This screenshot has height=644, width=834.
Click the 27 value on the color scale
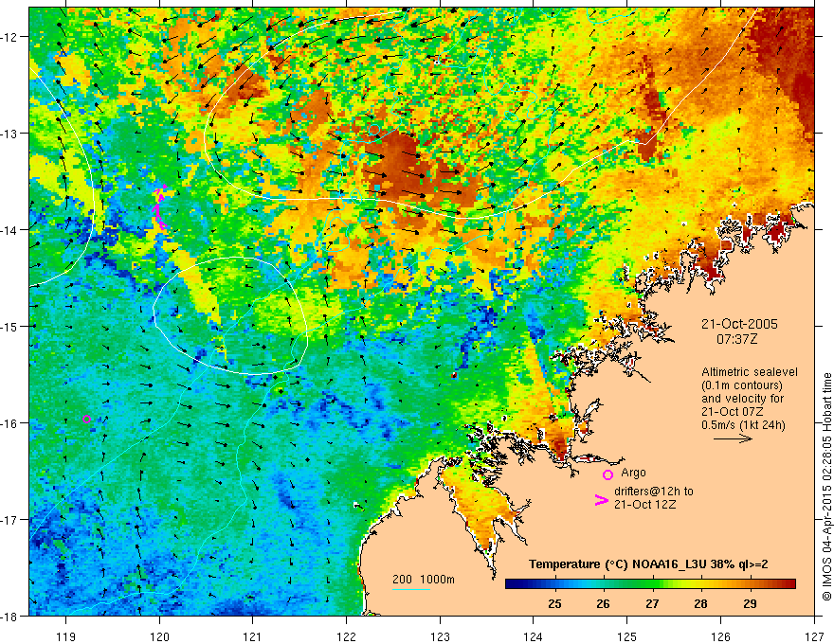[653, 603]
